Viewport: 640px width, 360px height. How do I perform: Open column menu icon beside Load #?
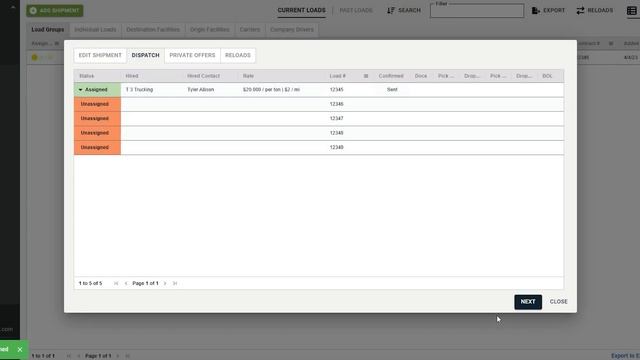tap(366, 76)
